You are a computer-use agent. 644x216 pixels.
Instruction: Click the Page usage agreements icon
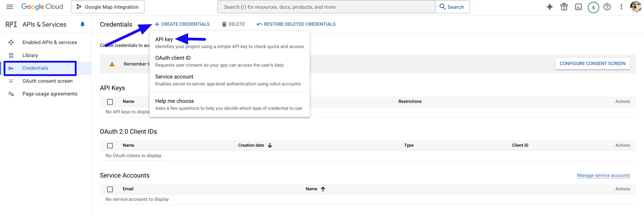[x=11, y=94]
